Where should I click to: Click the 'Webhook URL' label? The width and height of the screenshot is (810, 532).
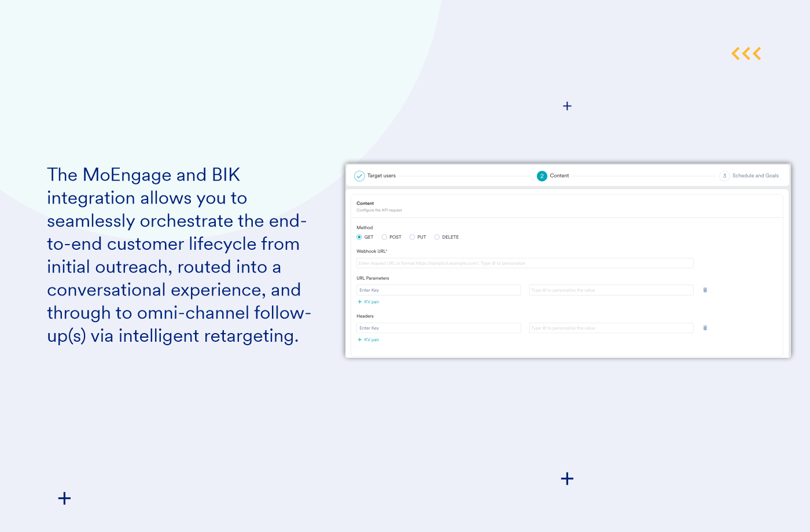pos(371,252)
